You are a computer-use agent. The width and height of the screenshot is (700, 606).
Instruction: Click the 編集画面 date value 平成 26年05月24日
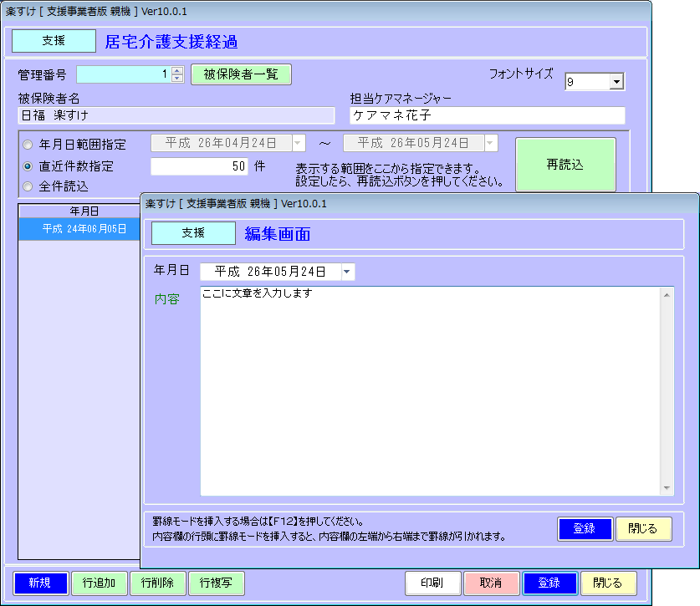point(270,272)
